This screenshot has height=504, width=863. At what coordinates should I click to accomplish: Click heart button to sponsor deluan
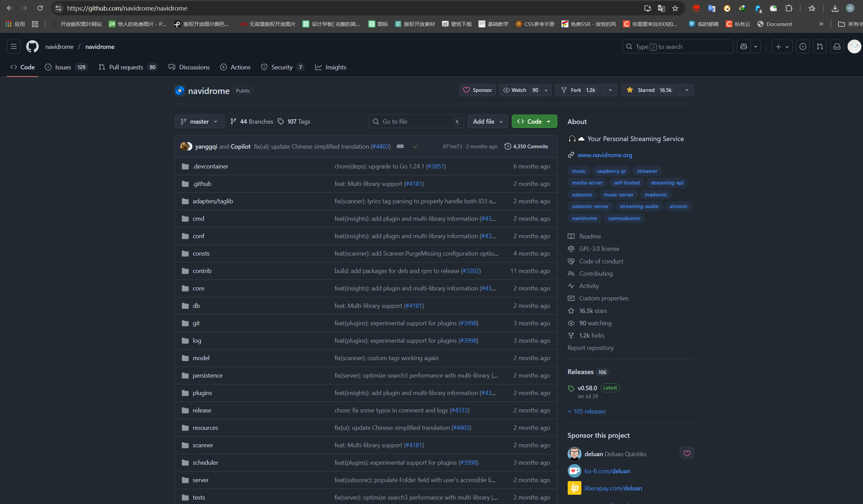click(687, 453)
